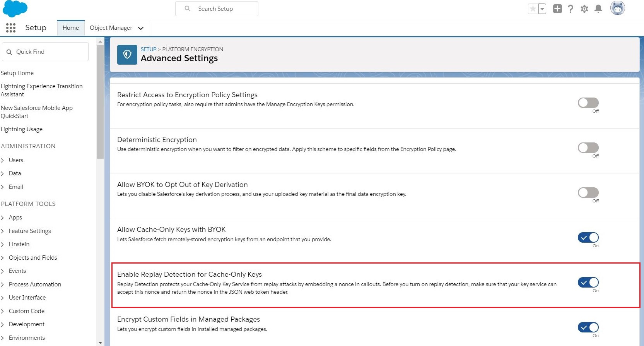Image resolution: width=644 pixels, height=346 pixels.
Task: Click the Salesforce cloud logo
Action: tap(15, 9)
